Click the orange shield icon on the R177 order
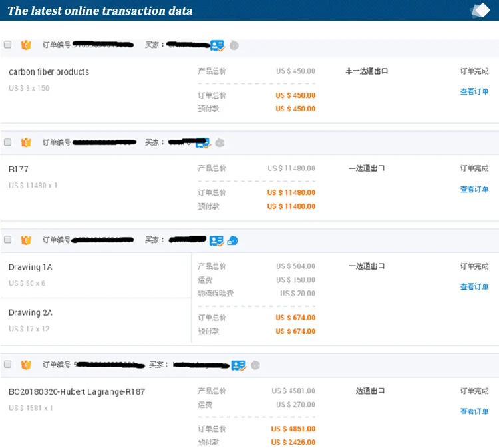Image resolution: width=499 pixels, height=448 pixels. coord(26,142)
